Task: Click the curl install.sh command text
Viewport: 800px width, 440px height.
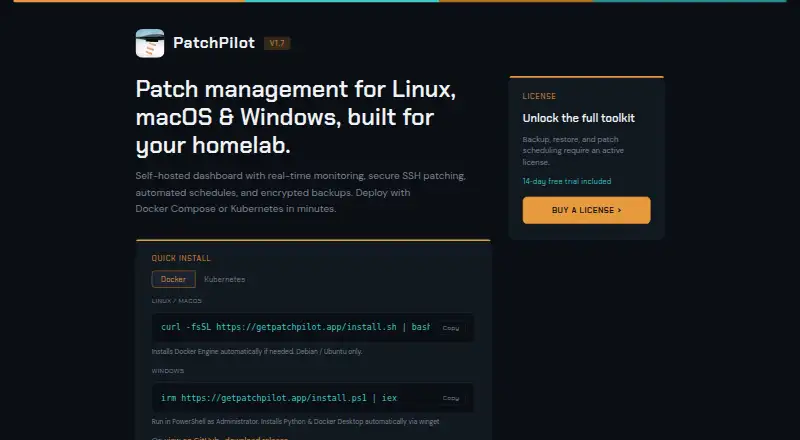Action: pos(295,327)
